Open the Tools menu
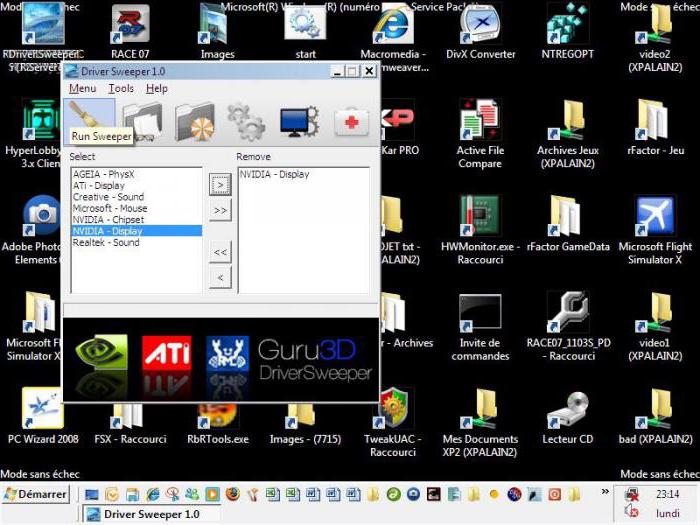The width and height of the screenshot is (700, 525). [121, 89]
